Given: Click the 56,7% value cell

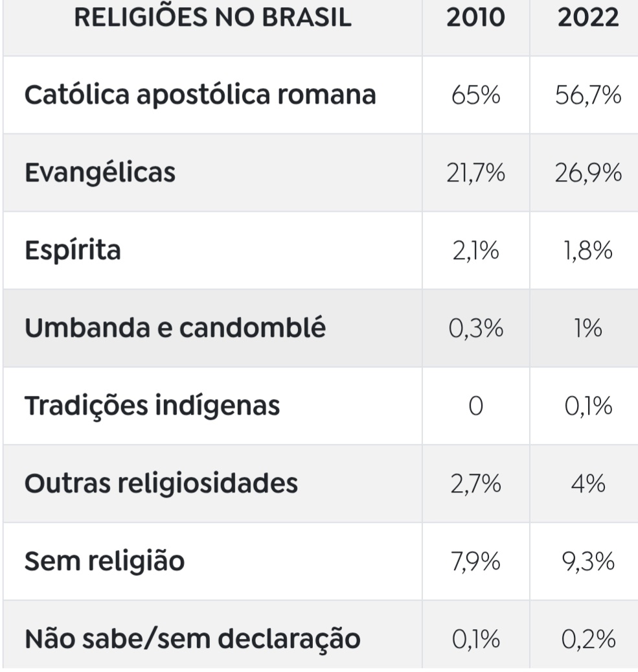Looking at the screenshot, I should tap(587, 95).
